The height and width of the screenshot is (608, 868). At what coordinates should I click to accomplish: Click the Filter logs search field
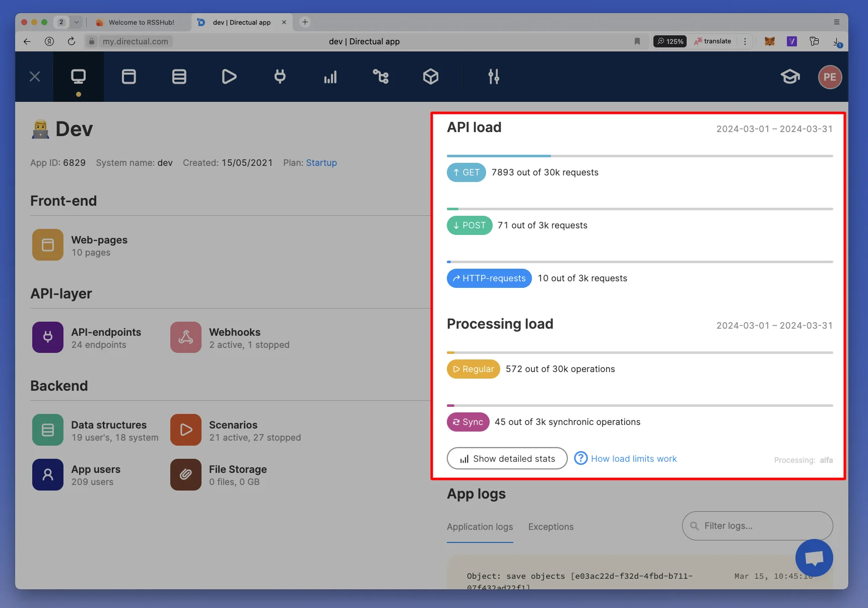click(757, 526)
